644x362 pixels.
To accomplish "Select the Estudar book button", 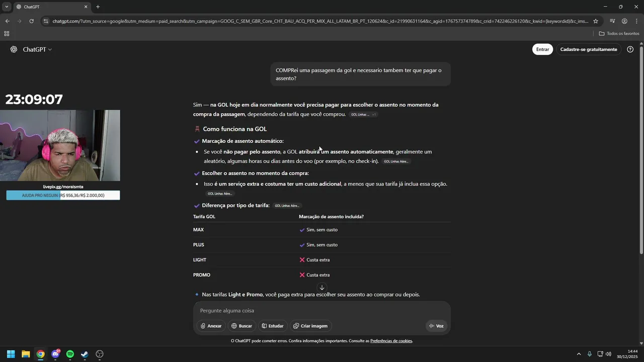I will tap(273, 326).
